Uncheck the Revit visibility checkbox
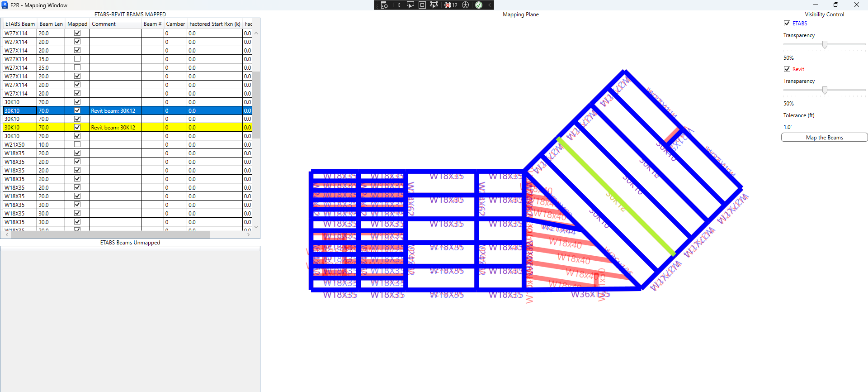The image size is (868, 392). [787, 69]
